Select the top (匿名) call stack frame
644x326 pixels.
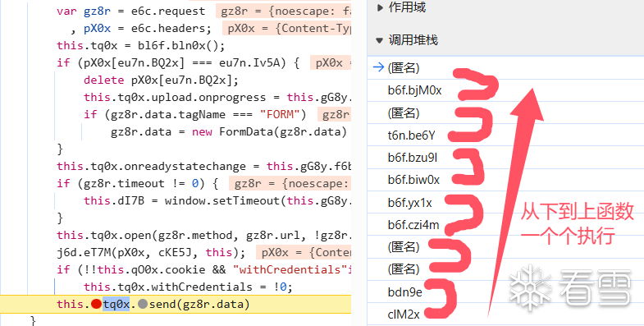tap(505, 67)
